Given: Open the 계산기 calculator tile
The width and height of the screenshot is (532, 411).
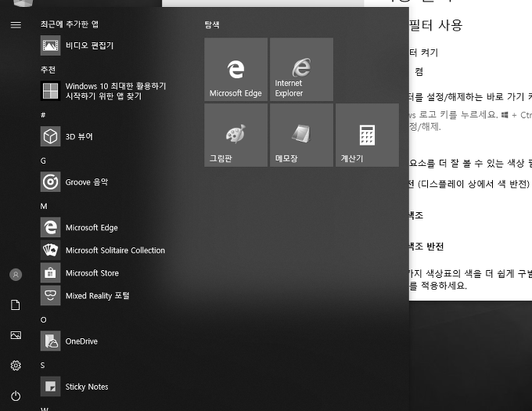Looking at the screenshot, I should click(x=367, y=135).
